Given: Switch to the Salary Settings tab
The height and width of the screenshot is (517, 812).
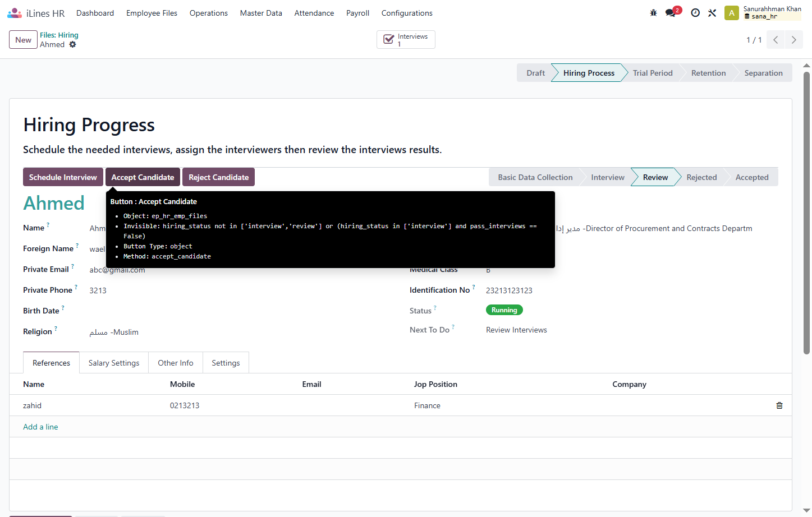Looking at the screenshot, I should point(114,363).
